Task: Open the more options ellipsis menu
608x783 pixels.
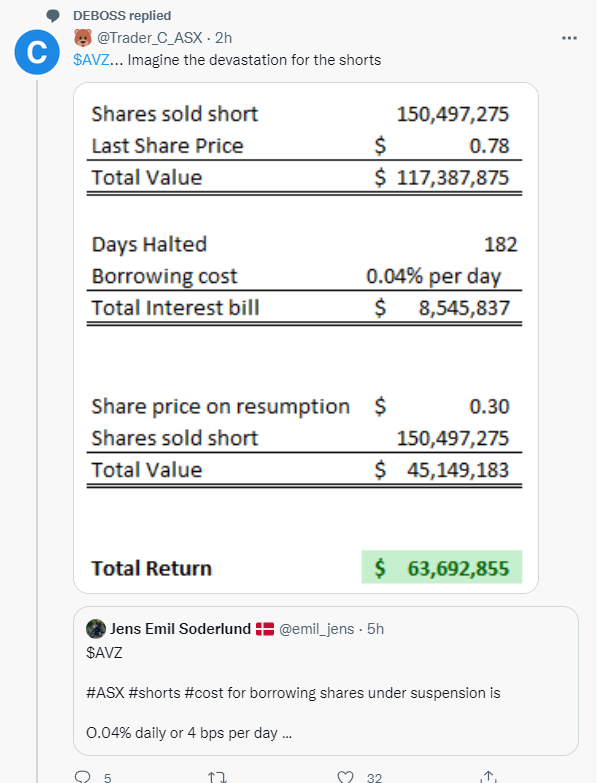Action: (570, 38)
